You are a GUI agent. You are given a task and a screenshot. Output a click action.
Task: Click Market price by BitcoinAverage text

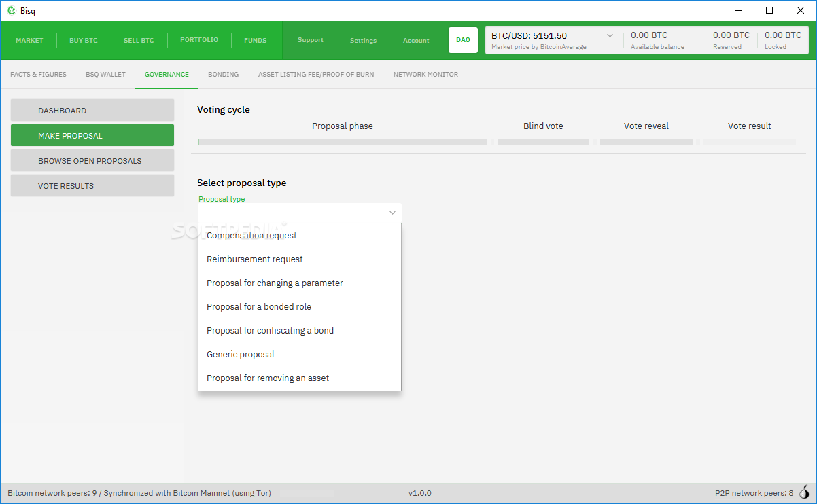[x=539, y=47]
